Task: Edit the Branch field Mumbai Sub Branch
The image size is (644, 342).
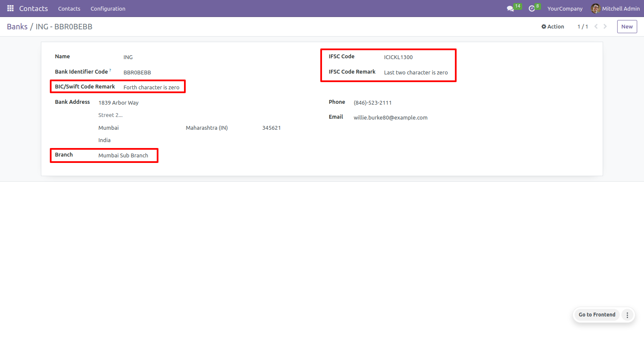Action: (124, 155)
